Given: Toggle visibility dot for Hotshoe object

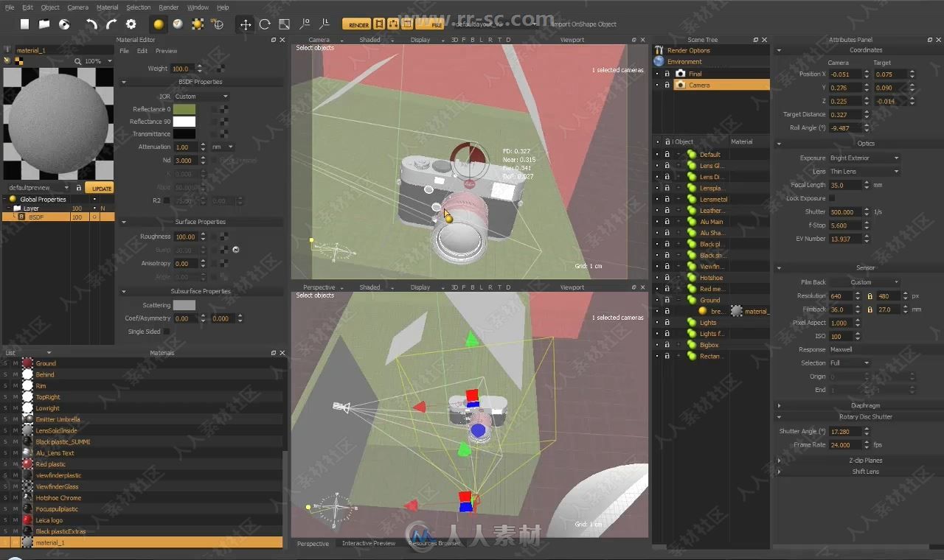Looking at the screenshot, I should (657, 278).
